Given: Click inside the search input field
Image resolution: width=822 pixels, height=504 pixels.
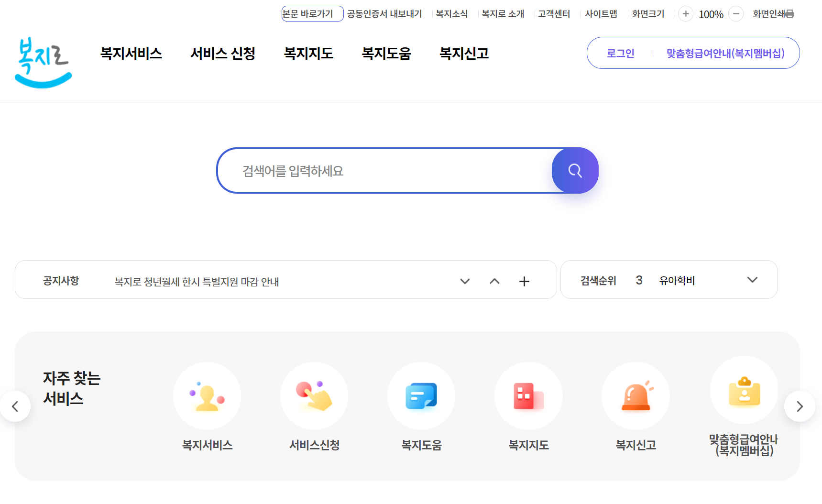Looking at the screenshot, I should coord(383,170).
